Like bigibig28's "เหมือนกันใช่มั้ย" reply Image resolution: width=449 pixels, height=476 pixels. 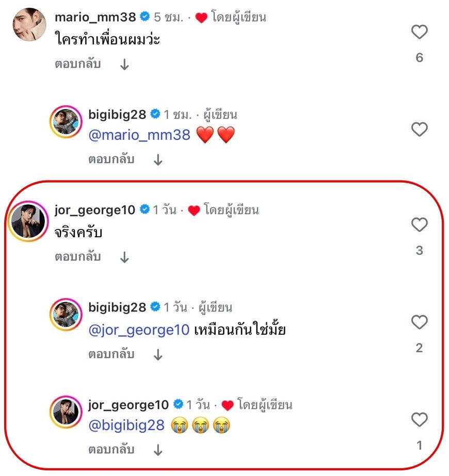(x=419, y=322)
